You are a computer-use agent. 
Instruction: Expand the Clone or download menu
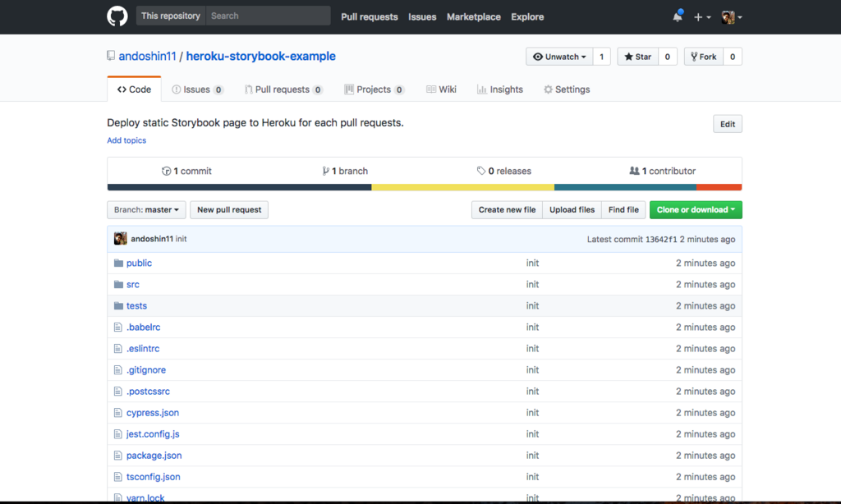coord(696,209)
